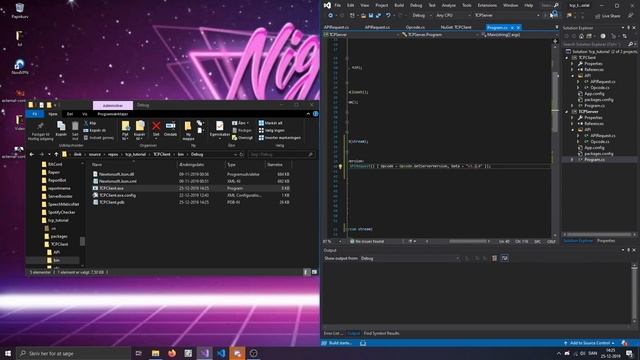The image size is (640, 360).
Task: Open Vis tab in Explorer ribbon
Action: tap(84, 114)
